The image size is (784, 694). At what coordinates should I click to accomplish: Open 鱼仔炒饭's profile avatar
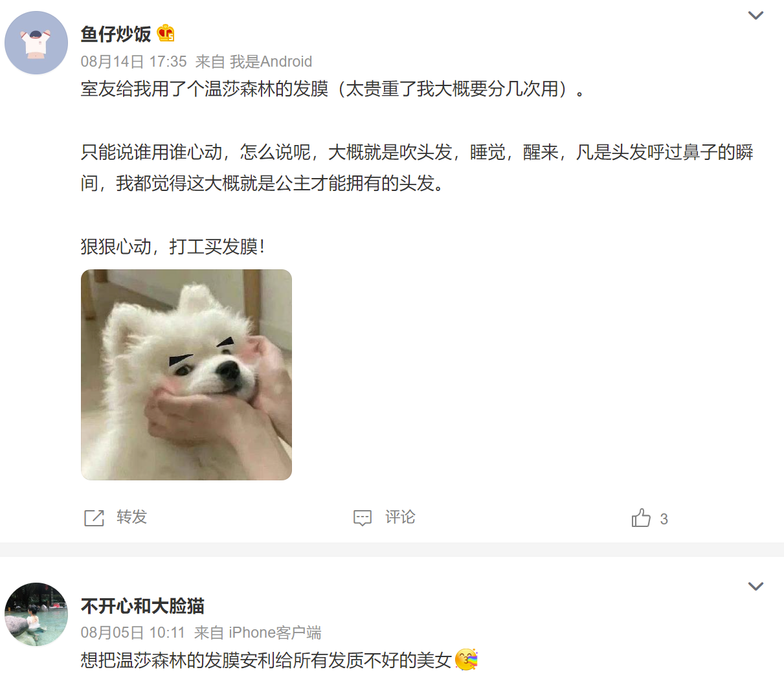point(36,43)
